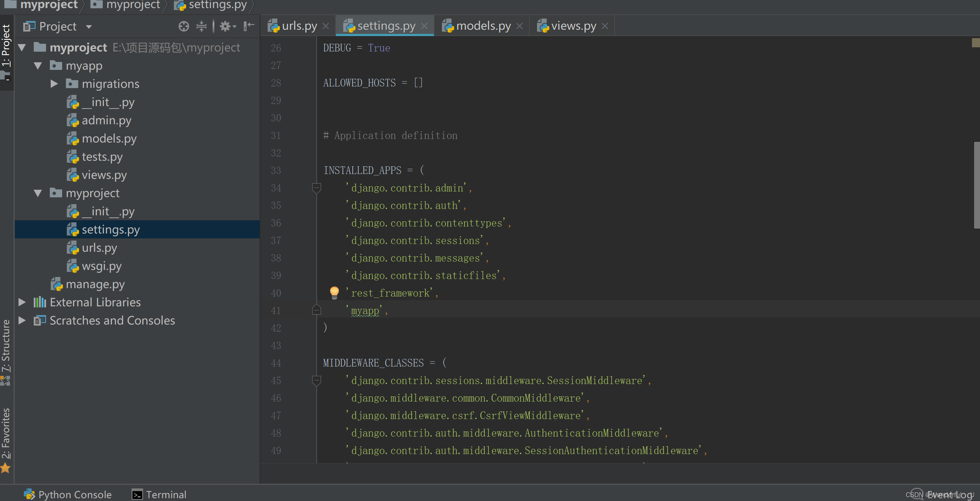Image resolution: width=980 pixels, height=501 pixels.
Task: Select the views.py tab
Action: (570, 26)
